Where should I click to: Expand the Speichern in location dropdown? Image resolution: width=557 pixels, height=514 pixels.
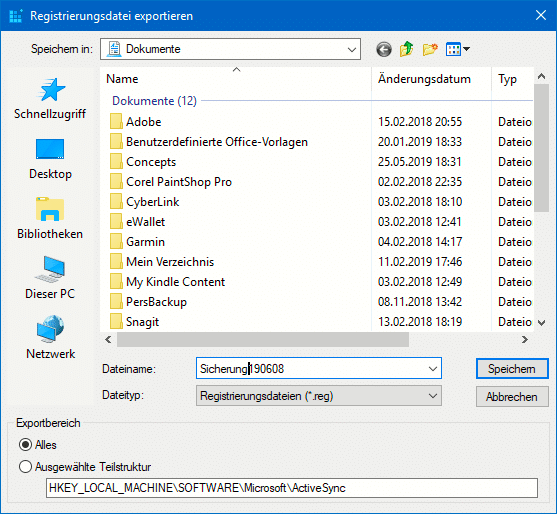[x=230, y=49]
